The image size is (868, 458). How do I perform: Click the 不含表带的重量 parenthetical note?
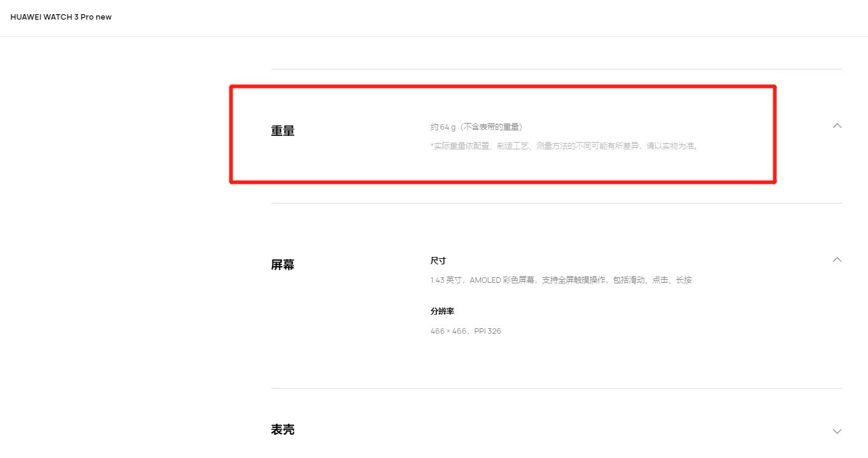pos(492,127)
